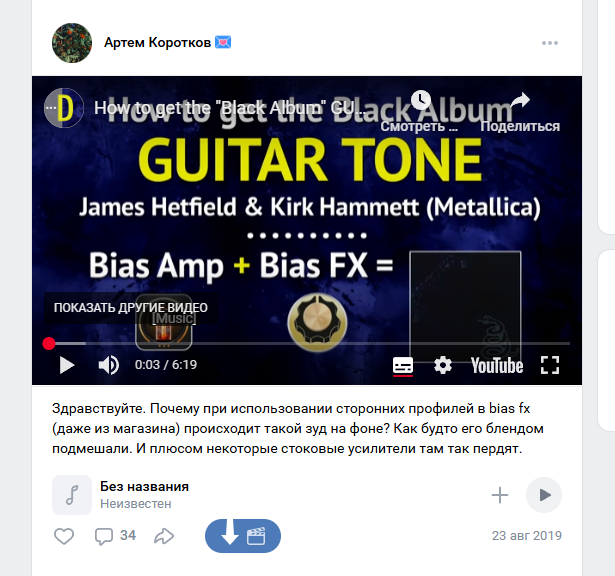The height and width of the screenshot is (576, 615).
Task: Open Артем Коротков profile link
Action: 157,42
